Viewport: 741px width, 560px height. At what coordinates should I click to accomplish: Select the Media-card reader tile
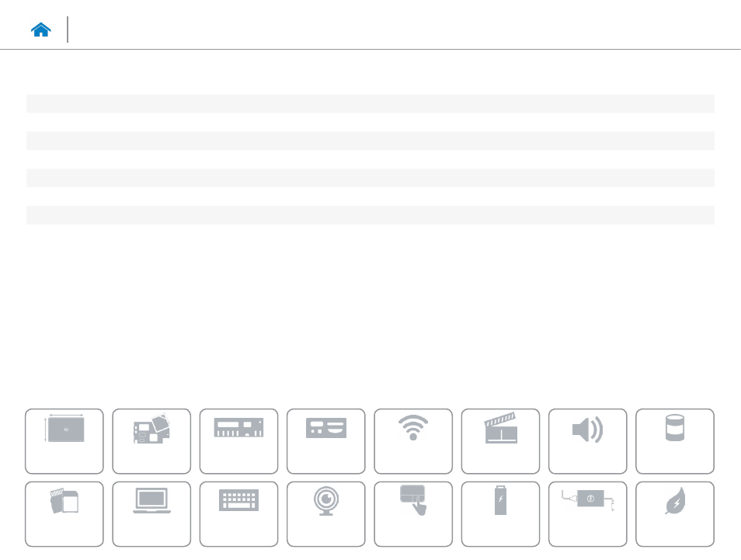[64, 513]
